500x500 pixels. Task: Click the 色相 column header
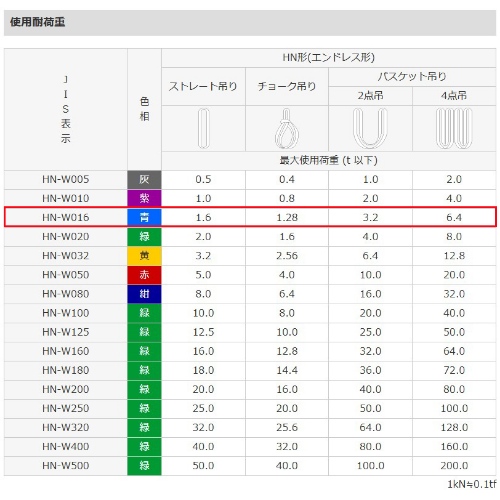[x=144, y=109]
